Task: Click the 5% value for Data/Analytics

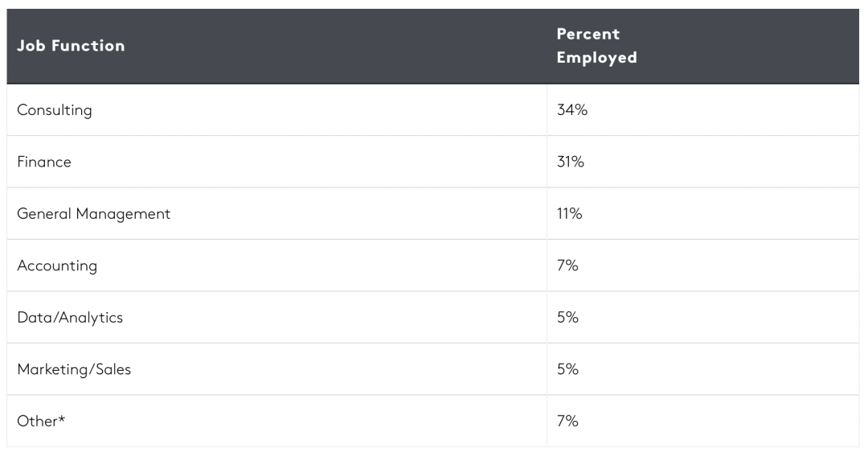Action: 567,318
